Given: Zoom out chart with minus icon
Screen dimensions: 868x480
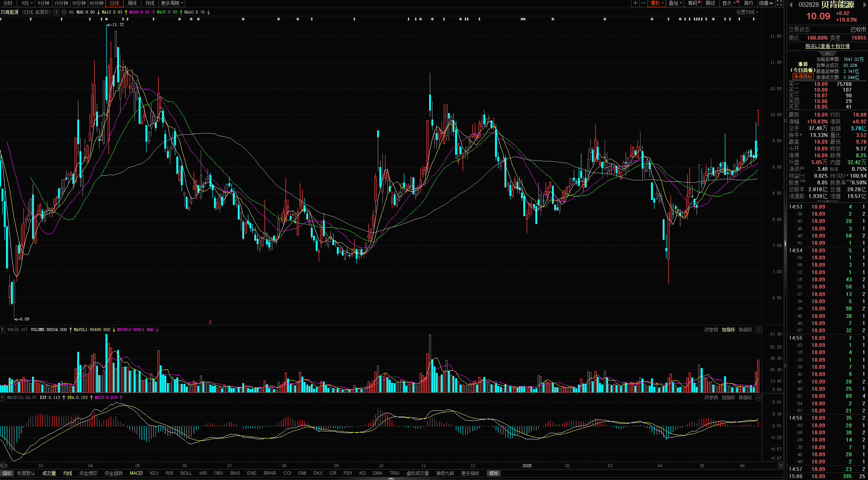Looking at the screenshot, I should tap(643, 3).
